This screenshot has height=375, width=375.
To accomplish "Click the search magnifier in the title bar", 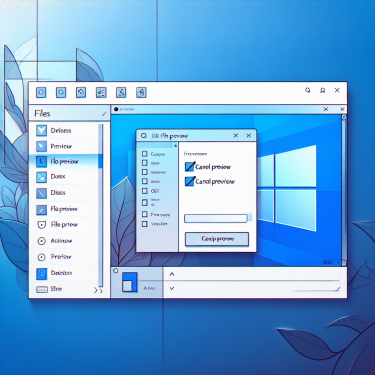I will 308,90.
